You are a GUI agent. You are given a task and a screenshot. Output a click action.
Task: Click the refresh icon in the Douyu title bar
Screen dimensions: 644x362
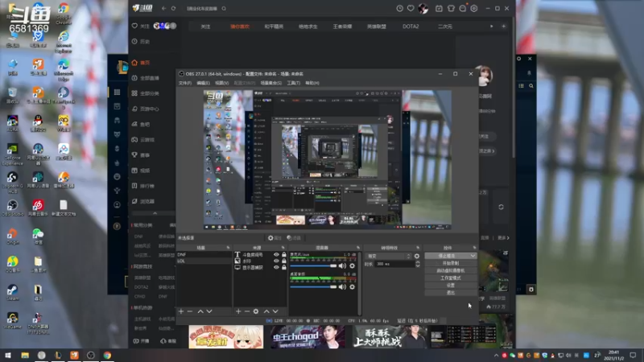point(173,9)
